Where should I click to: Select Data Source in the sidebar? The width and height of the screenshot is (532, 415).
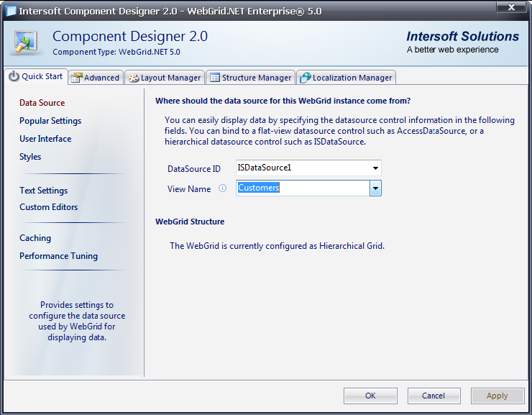[42, 103]
